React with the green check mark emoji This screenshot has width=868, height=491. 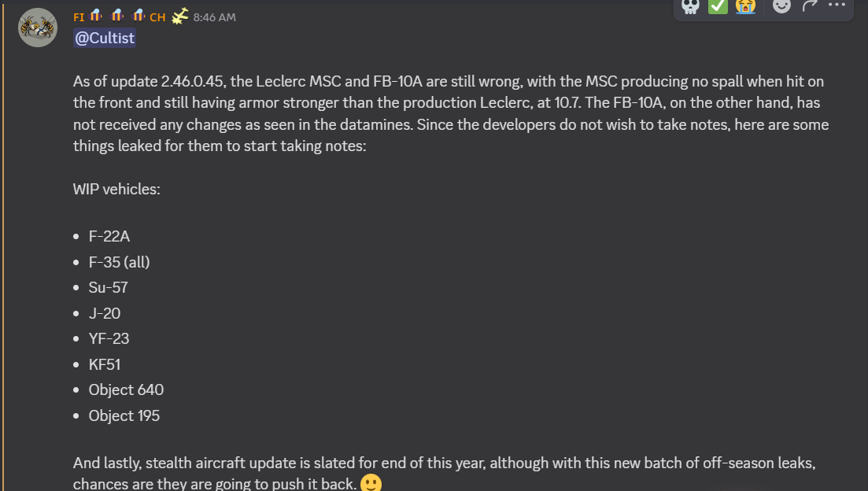718,6
